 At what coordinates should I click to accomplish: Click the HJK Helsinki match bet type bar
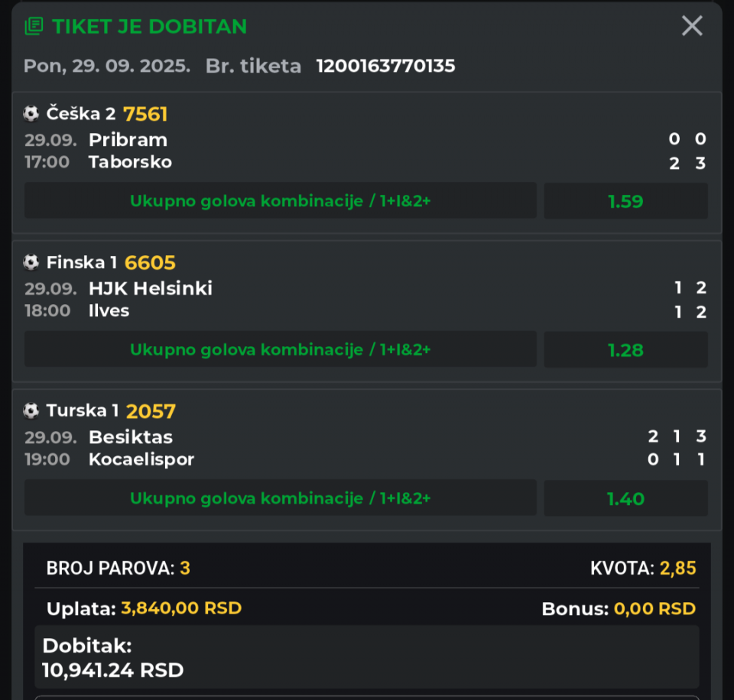pyautogui.click(x=281, y=349)
